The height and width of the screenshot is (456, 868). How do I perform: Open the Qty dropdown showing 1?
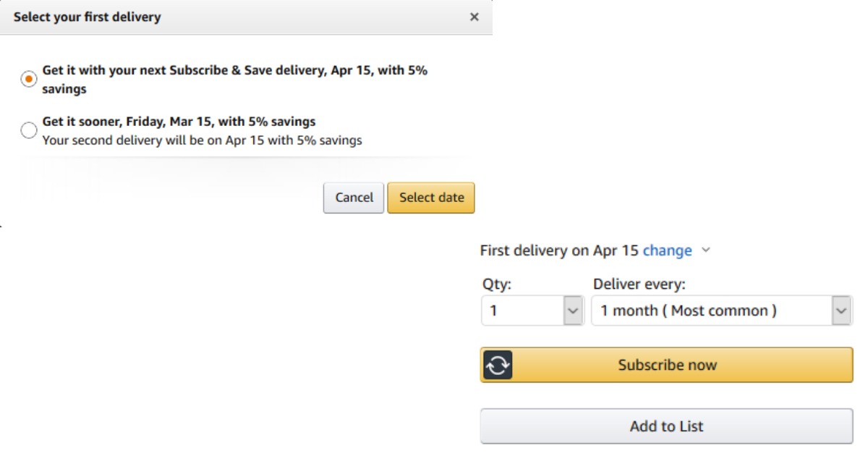523,311
